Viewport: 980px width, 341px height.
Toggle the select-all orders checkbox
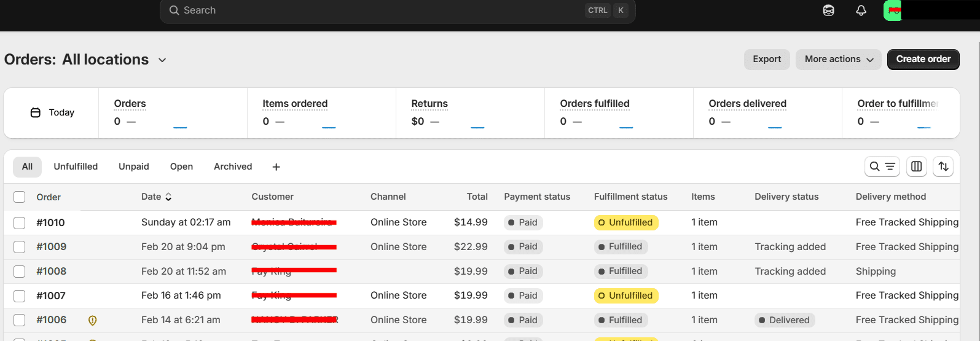(20, 197)
